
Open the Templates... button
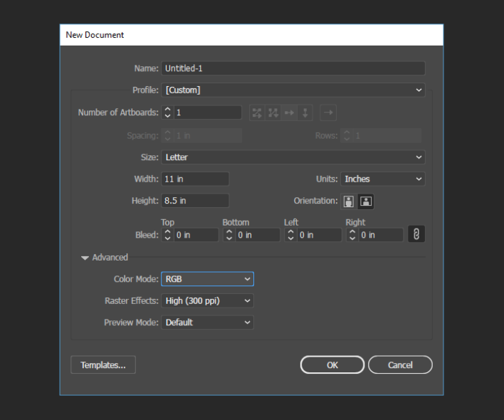pos(103,365)
